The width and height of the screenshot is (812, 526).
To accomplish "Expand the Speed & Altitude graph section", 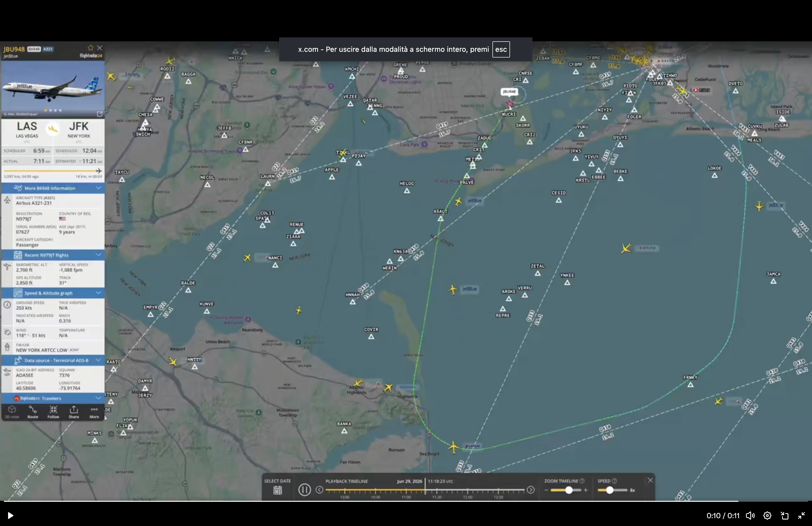I will [53, 293].
